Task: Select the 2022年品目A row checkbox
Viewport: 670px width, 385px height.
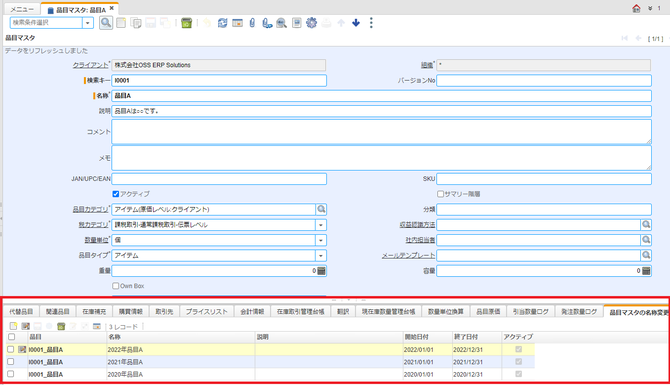Action: [11, 350]
